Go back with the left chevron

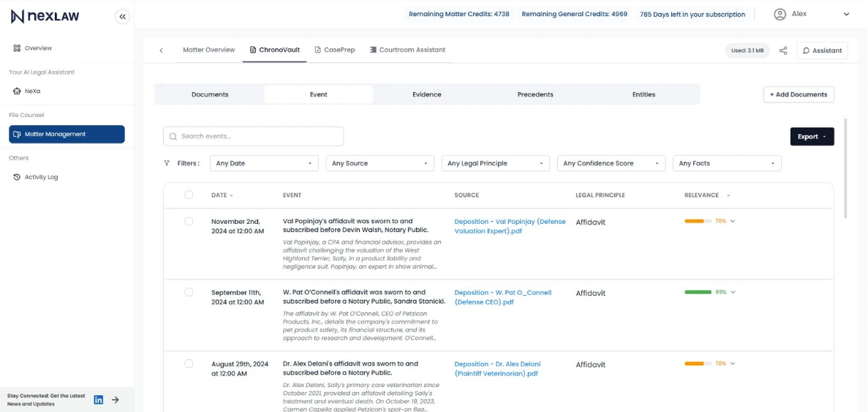coord(161,50)
